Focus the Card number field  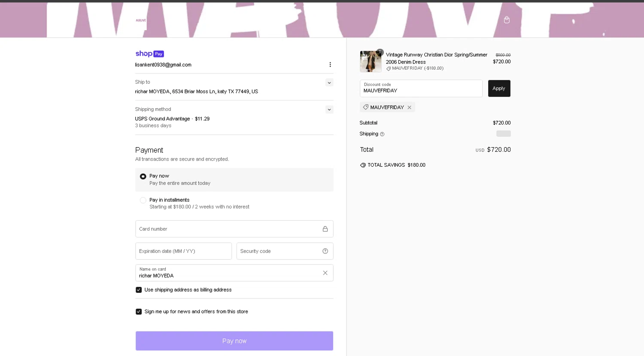click(234, 229)
